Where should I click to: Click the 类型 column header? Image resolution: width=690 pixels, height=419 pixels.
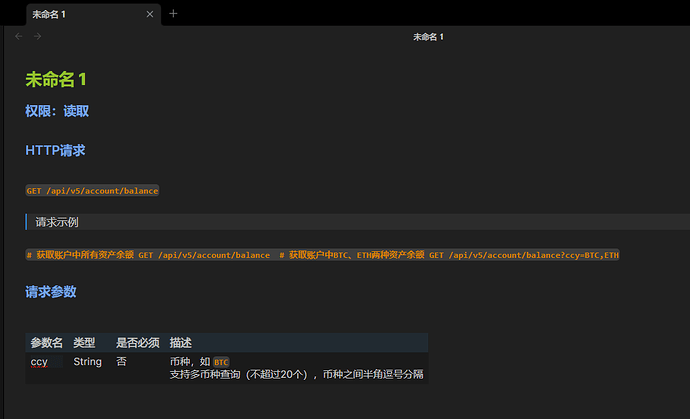(x=84, y=342)
